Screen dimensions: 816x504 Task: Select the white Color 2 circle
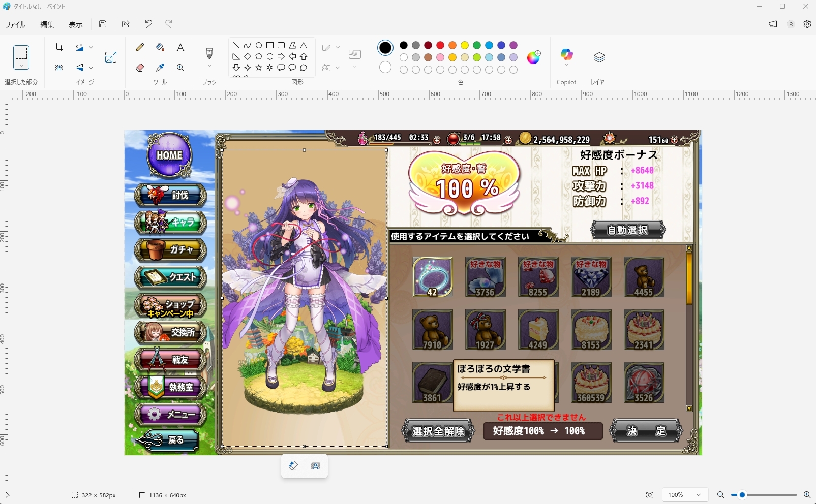tap(385, 67)
